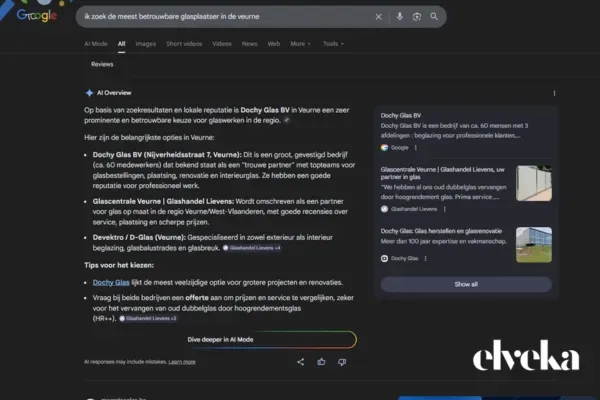This screenshot has height=400, width=600.
Task: Start voice search with the microphone icon
Action: click(x=399, y=16)
